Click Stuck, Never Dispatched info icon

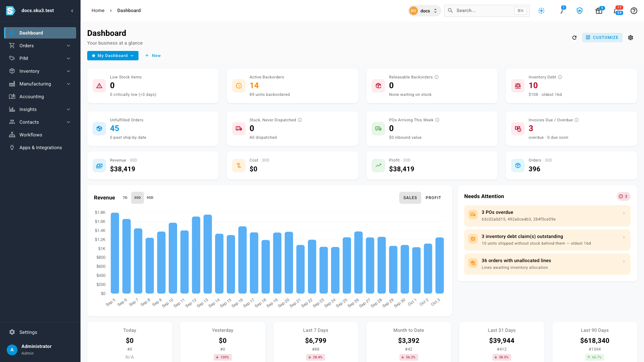click(x=300, y=120)
